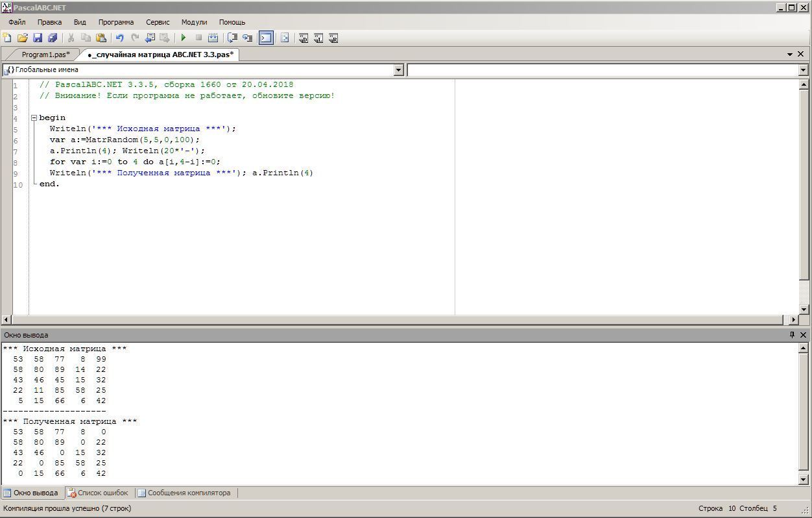Expand the open tabs list arrow
This screenshot has width=812, height=518.
pos(790,55)
